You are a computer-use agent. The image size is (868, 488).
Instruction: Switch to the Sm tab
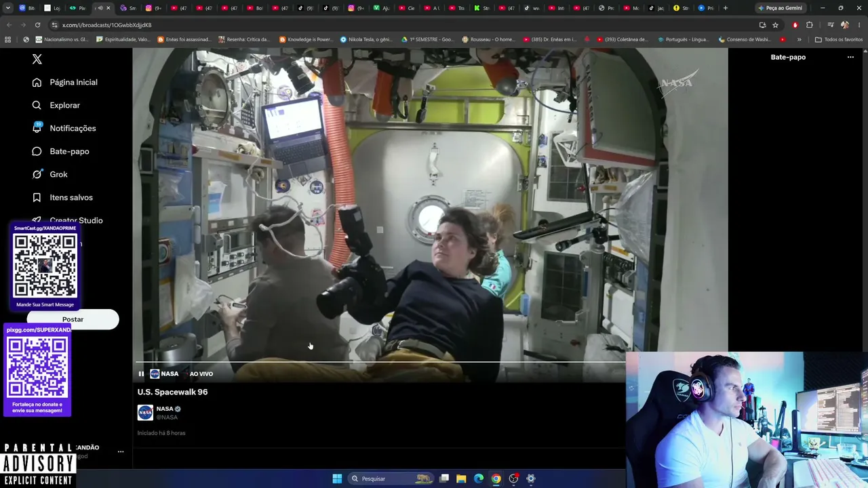point(128,8)
